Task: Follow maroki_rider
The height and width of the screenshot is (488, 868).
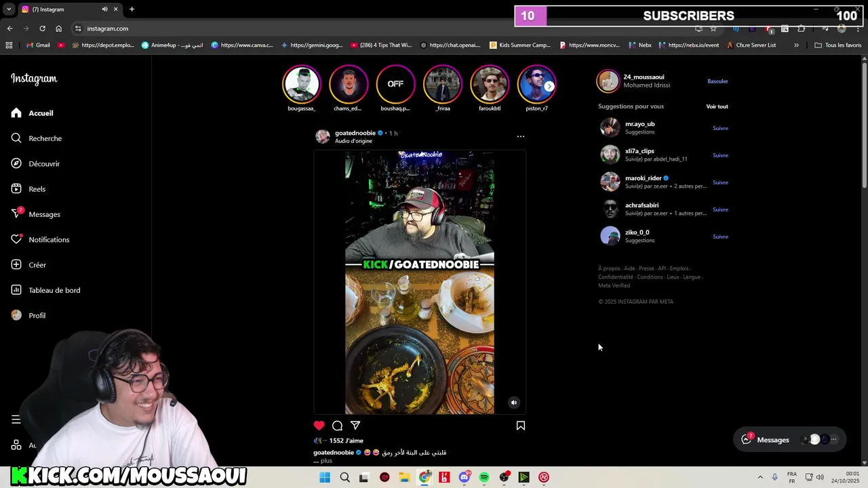Action: coord(720,182)
